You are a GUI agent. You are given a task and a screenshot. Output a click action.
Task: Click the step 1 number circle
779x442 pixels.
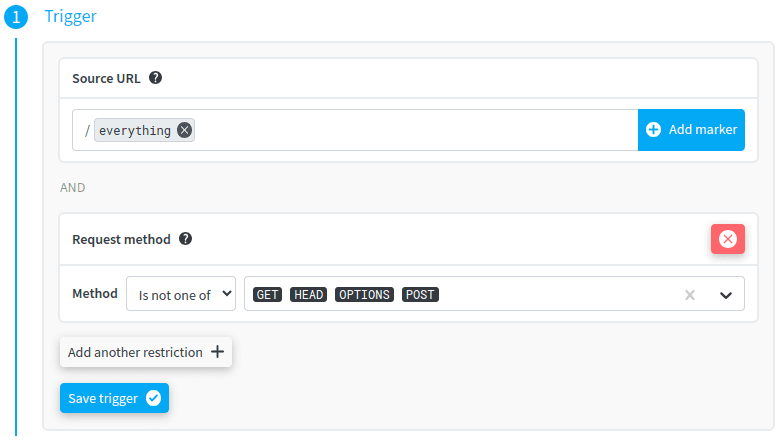[15, 17]
